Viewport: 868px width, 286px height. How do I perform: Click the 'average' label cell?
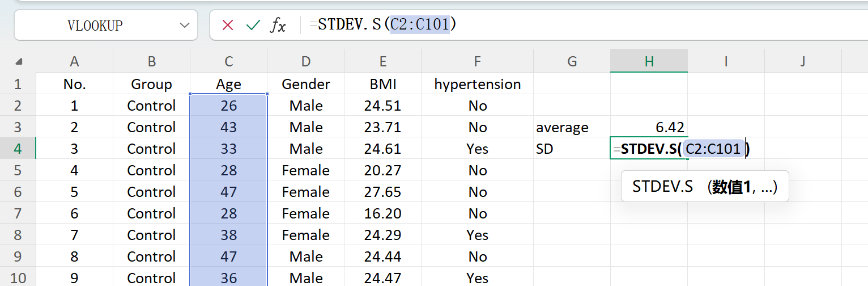[x=572, y=127]
